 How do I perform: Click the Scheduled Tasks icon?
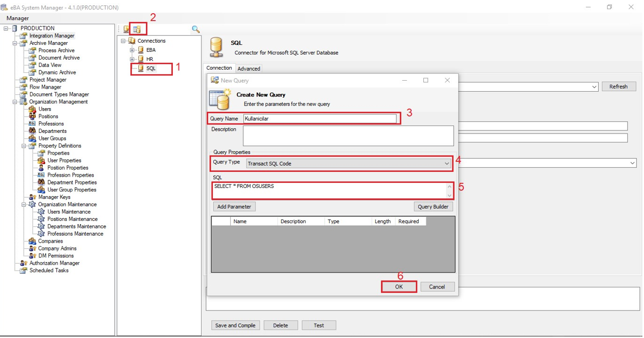(24, 271)
